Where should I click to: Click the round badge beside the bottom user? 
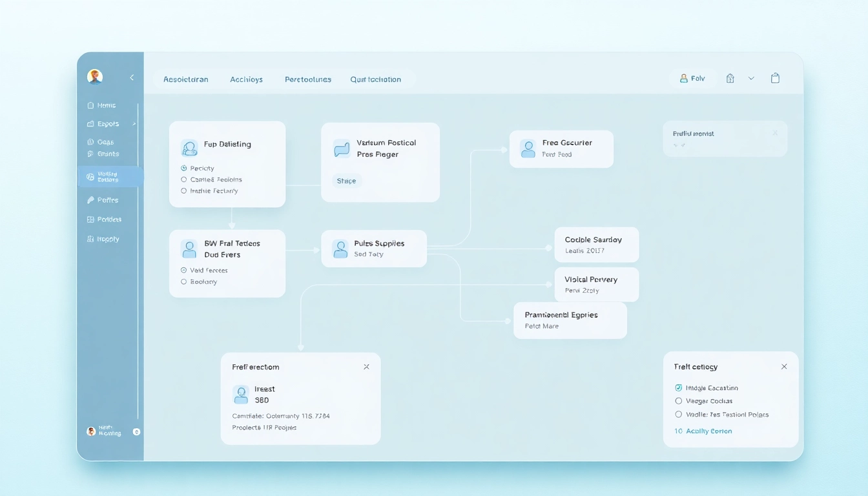click(136, 431)
